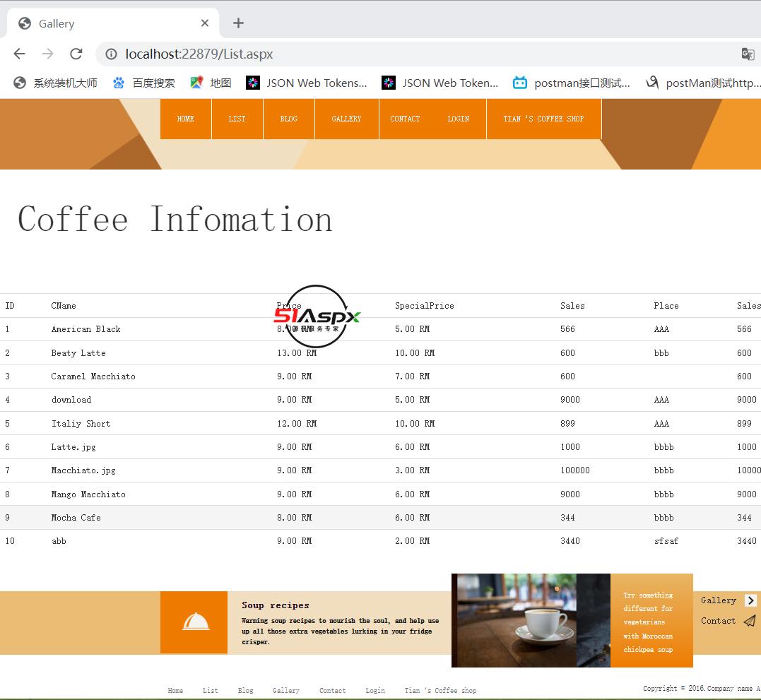Close the Gallery browser tab

pyautogui.click(x=204, y=23)
